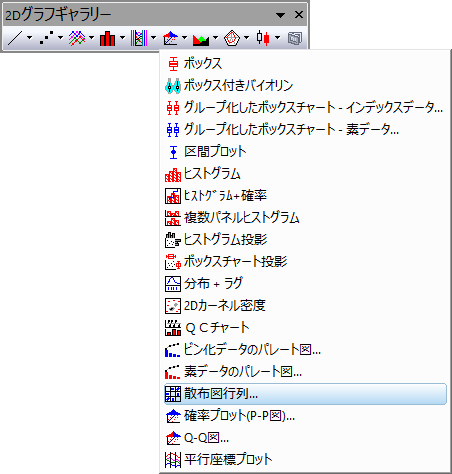The image size is (452, 474).
Task: Choose the scatter plot toolbar icon
Action: pyautogui.click(x=46, y=38)
